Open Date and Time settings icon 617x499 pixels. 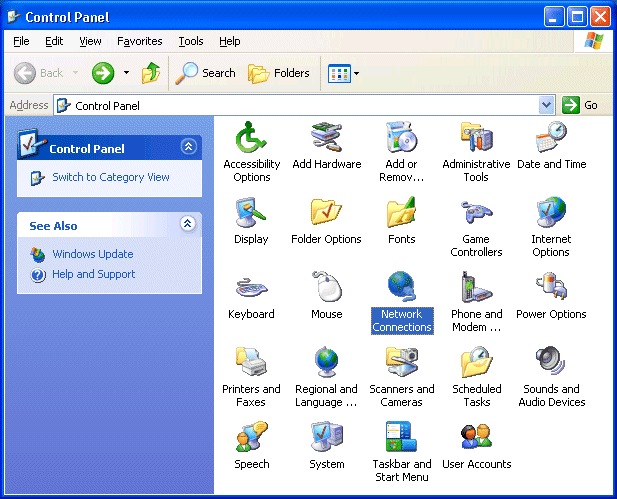(551, 138)
